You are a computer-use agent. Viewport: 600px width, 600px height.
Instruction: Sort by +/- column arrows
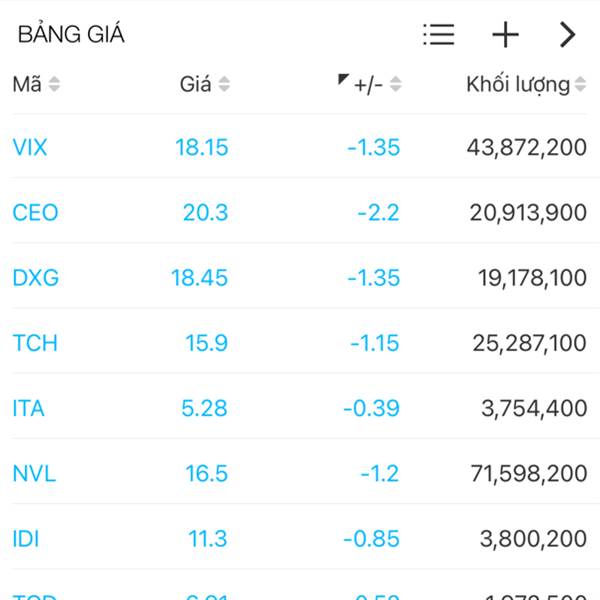tap(396, 84)
